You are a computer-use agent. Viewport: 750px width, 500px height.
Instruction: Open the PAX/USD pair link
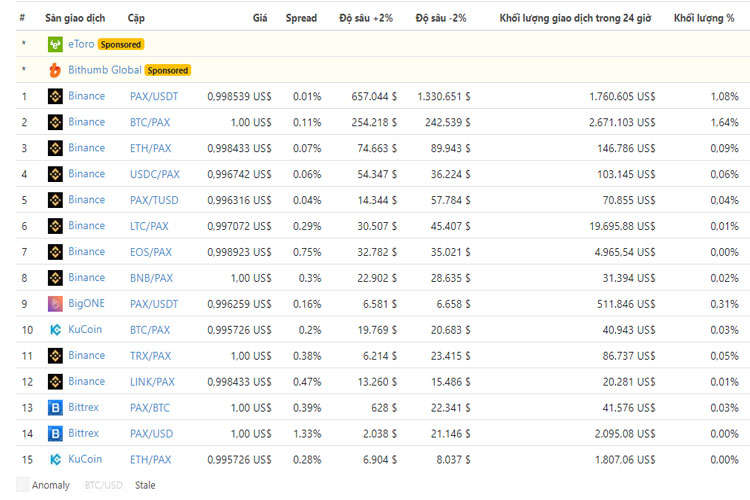[x=151, y=433]
